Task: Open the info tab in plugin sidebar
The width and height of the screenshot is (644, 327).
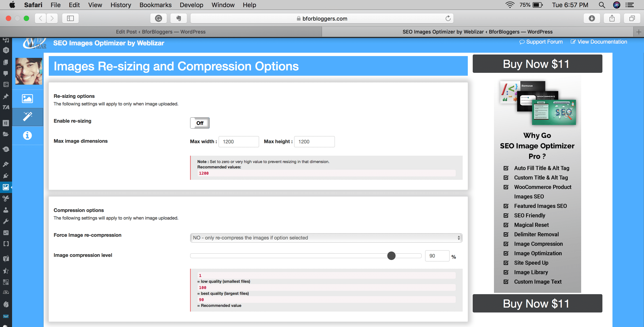Action: click(27, 135)
